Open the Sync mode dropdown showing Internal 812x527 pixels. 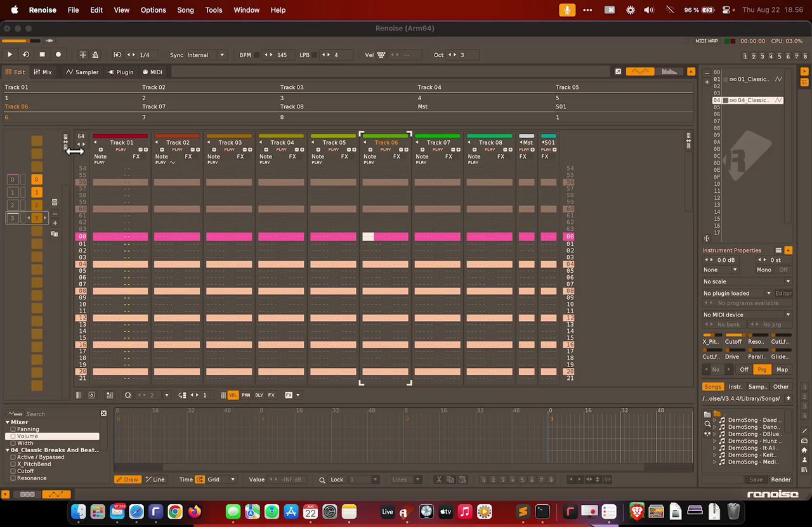tap(206, 55)
